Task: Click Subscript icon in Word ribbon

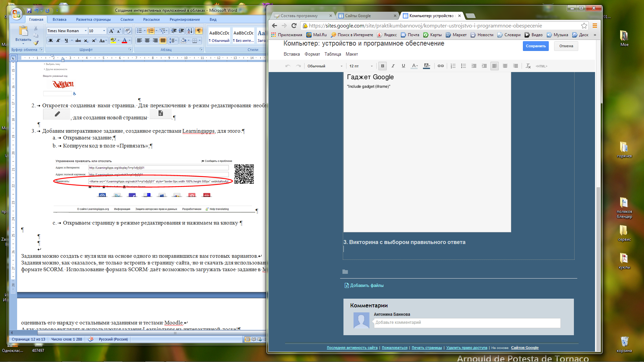Action: [86, 41]
